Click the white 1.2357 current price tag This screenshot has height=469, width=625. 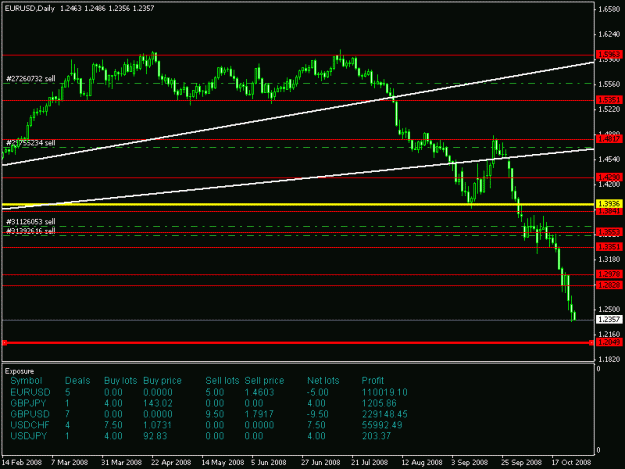point(609,319)
